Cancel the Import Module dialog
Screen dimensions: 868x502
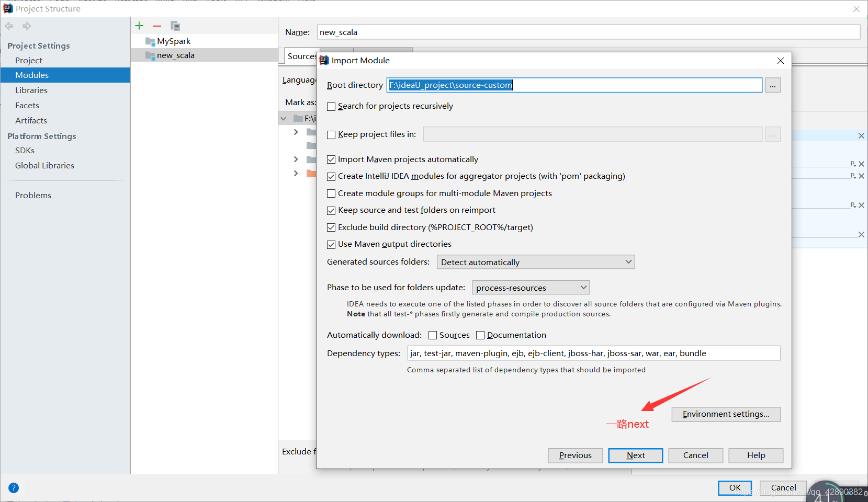(696, 455)
